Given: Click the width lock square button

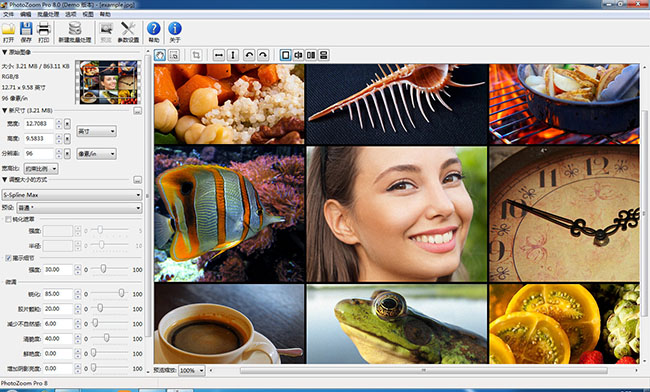Looking at the screenshot, I should pyautogui.click(x=67, y=123).
